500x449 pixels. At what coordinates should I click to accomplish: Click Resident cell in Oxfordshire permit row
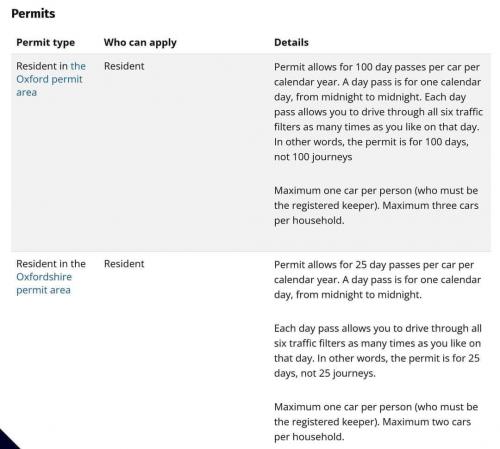124,264
